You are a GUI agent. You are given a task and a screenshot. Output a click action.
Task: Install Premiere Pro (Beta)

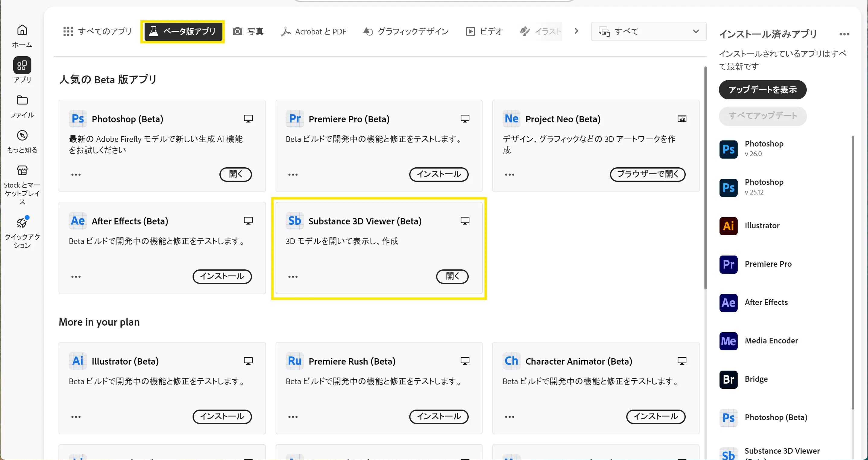click(x=439, y=174)
